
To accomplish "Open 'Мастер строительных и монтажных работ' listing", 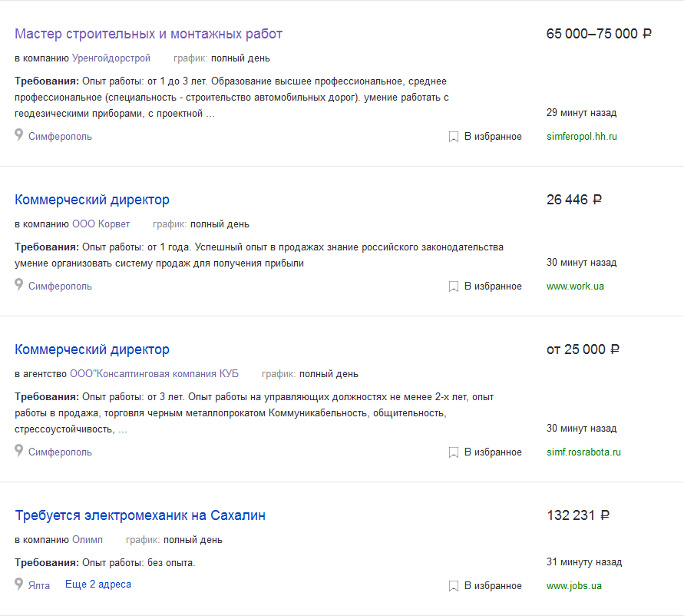I will (x=148, y=34).
